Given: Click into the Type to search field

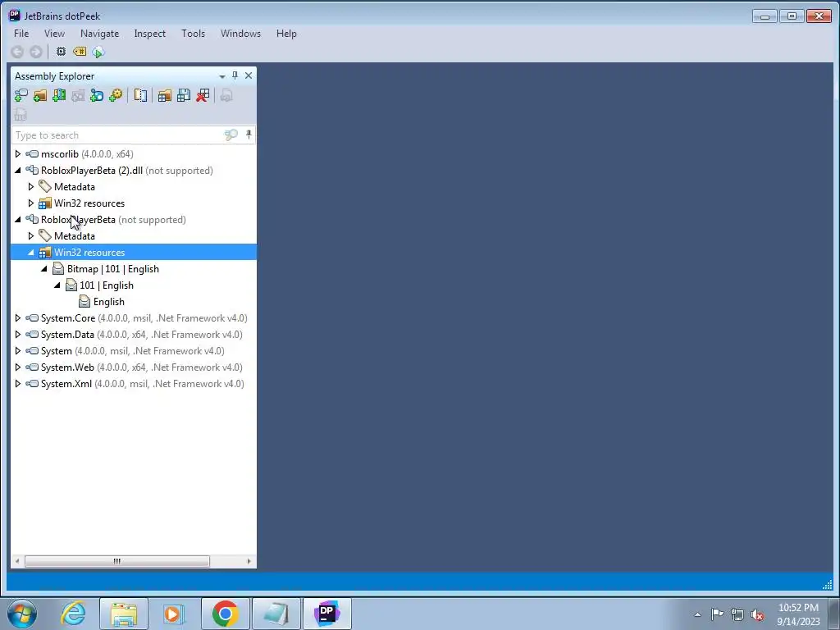Looking at the screenshot, I should point(118,135).
